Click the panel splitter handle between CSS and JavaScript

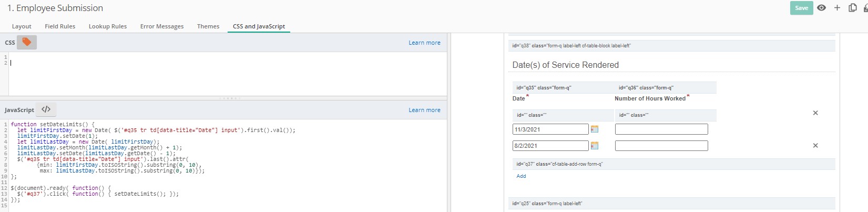click(230, 98)
